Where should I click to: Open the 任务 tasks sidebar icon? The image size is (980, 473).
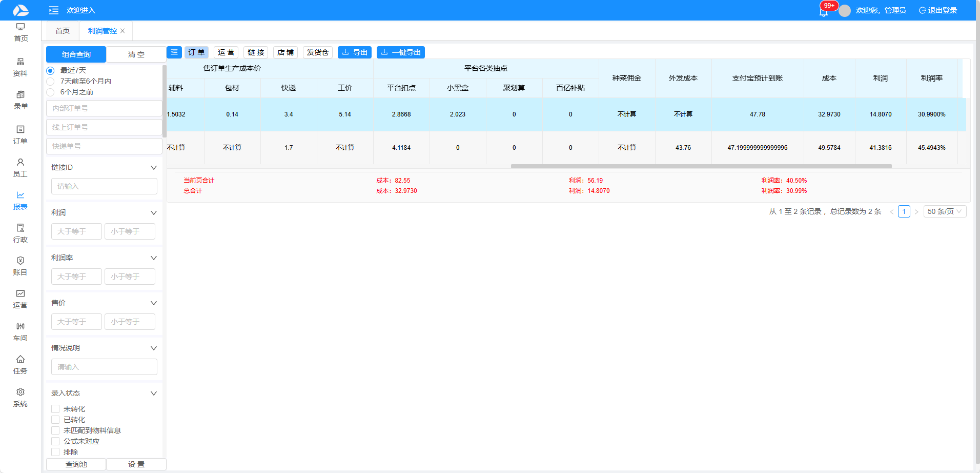click(21, 364)
